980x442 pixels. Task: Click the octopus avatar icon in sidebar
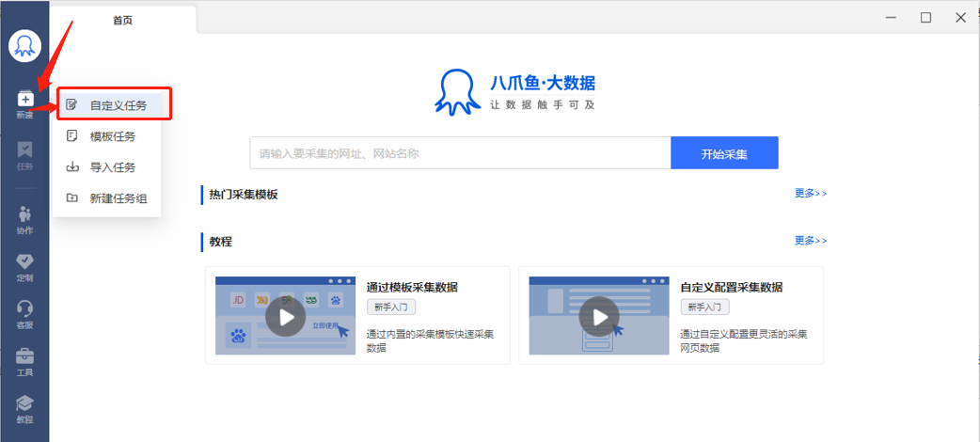coord(24,45)
